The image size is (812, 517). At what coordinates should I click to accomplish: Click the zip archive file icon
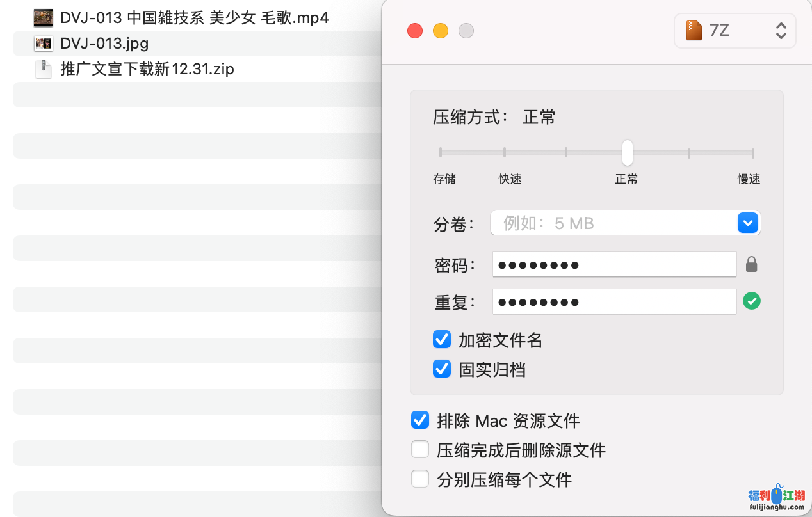(43, 69)
